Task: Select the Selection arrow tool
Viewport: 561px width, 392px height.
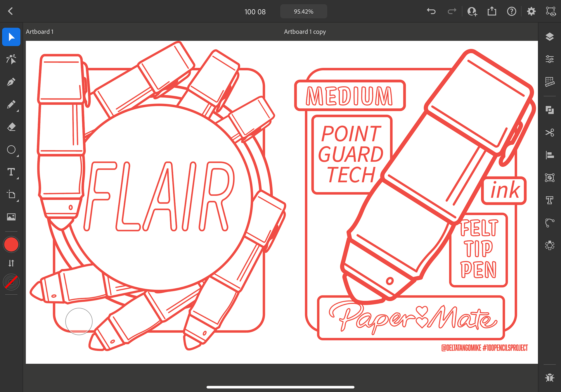Action: point(11,37)
